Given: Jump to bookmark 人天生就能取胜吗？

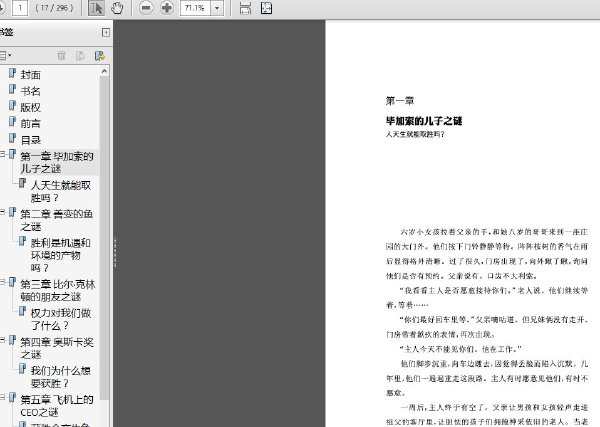Looking at the screenshot, I should [60, 191].
